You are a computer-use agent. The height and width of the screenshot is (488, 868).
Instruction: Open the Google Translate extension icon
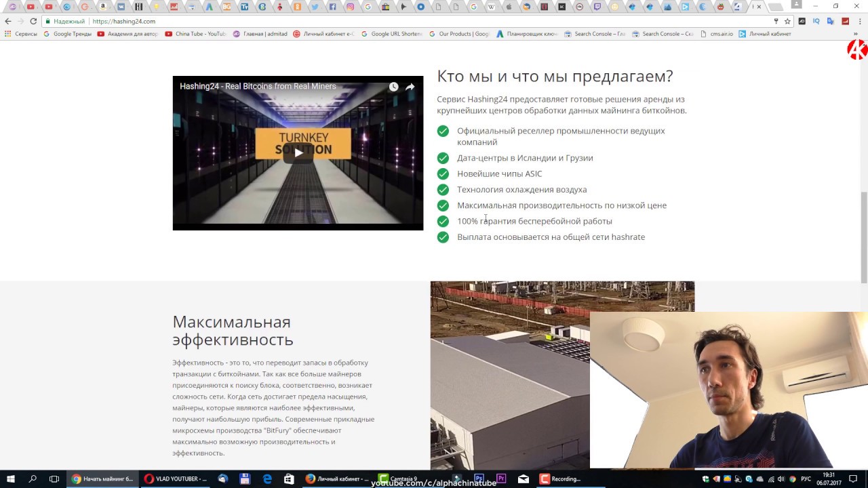click(831, 21)
